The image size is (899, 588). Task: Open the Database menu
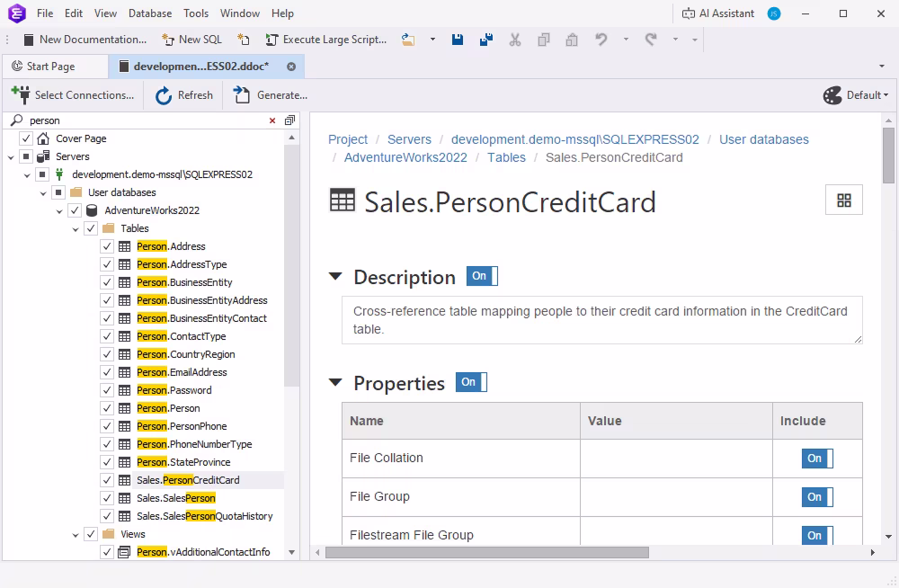coord(150,13)
